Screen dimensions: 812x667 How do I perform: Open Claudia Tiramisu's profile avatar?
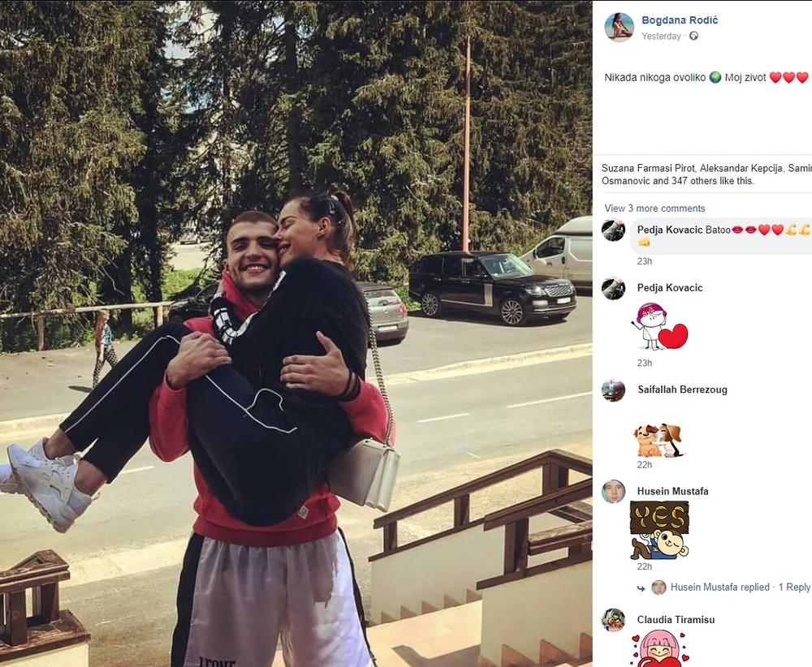click(614, 620)
